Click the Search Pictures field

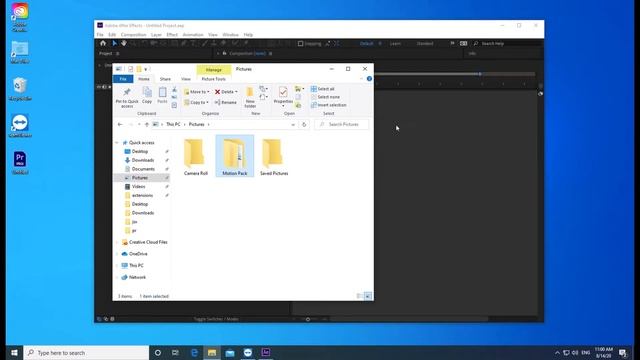point(342,124)
